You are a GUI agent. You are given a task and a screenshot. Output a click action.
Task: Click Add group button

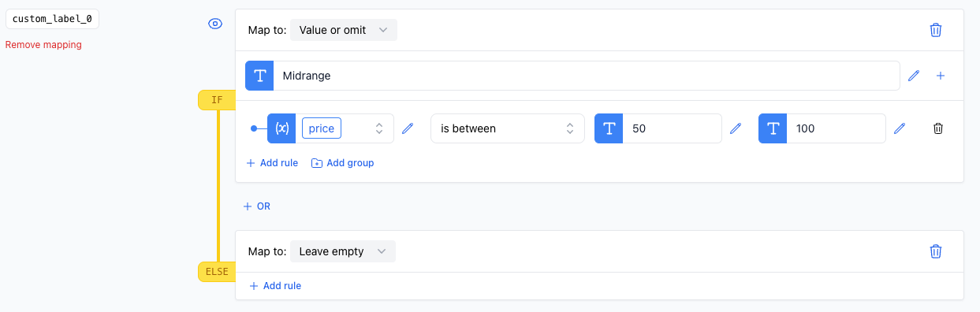[x=343, y=163]
